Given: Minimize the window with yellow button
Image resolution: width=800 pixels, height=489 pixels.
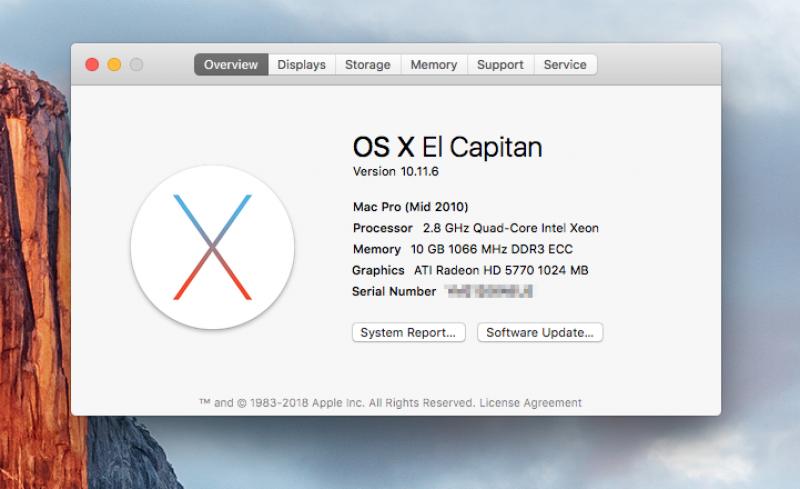Looking at the screenshot, I should point(114,65).
